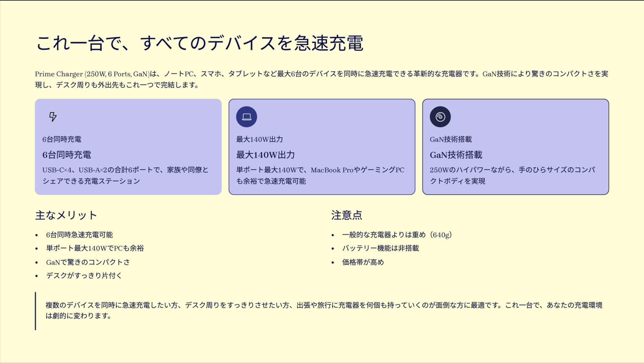Click bullet item GaNで驚きのコンパクトさ

click(x=88, y=262)
